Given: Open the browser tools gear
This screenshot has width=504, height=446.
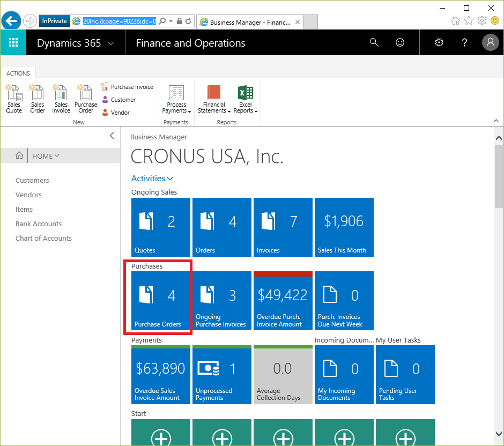Looking at the screenshot, I should pyautogui.click(x=482, y=21).
